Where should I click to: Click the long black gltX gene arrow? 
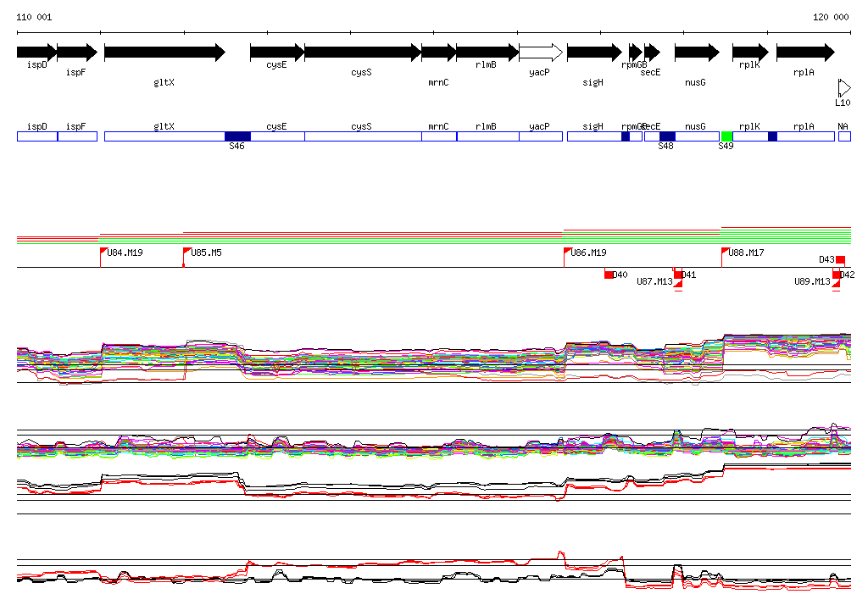pos(165,53)
